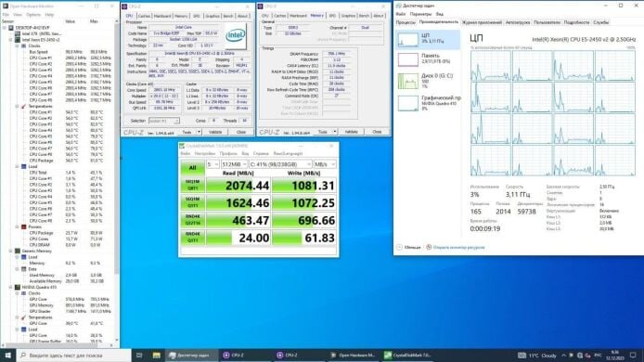The height and width of the screenshot is (362, 644).
Task: Open the View menu in Open Hardware Monitor
Action: [18, 14]
